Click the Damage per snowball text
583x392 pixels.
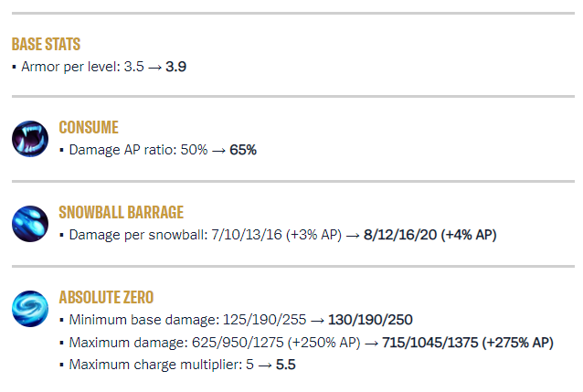tap(138, 235)
